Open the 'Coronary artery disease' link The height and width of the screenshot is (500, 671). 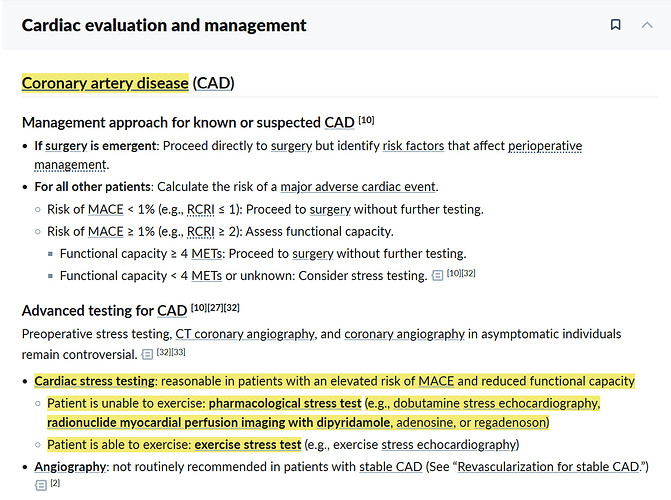[x=105, y=83]
